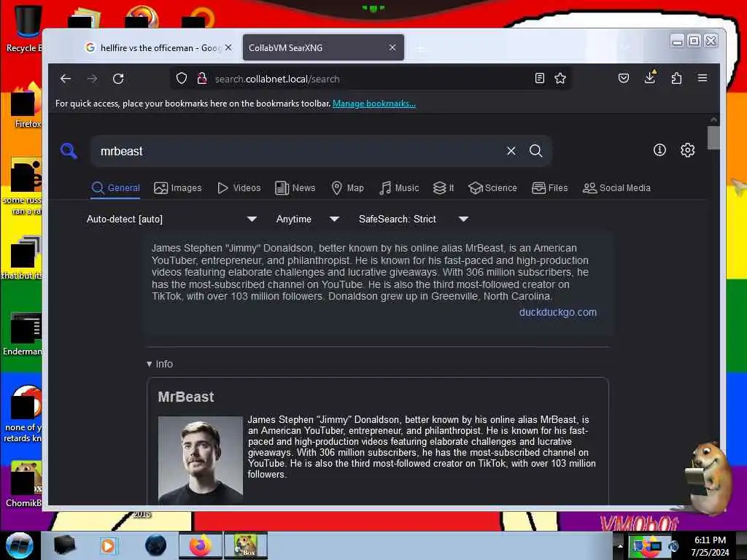This screenshot has height=560, width=747.
Task: Close the CollabVM SearXNG tab
Action: [392, 47]
